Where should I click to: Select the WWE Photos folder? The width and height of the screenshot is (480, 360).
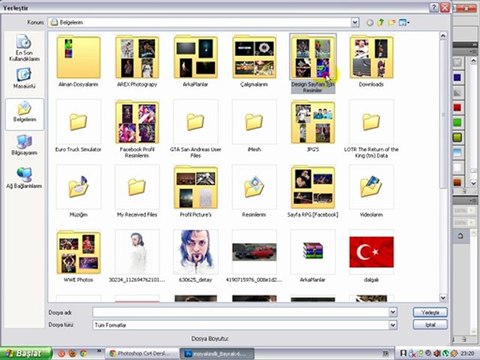tap(78, 256)
